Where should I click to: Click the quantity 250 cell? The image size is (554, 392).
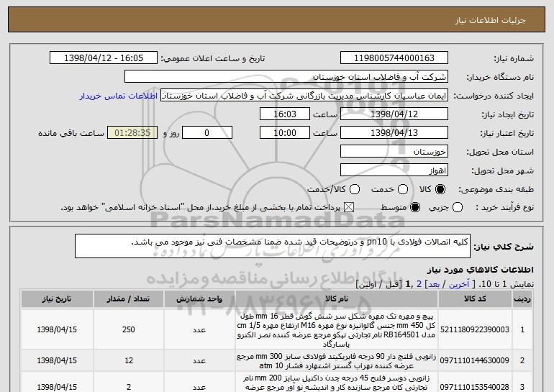[x=128, y=329]
